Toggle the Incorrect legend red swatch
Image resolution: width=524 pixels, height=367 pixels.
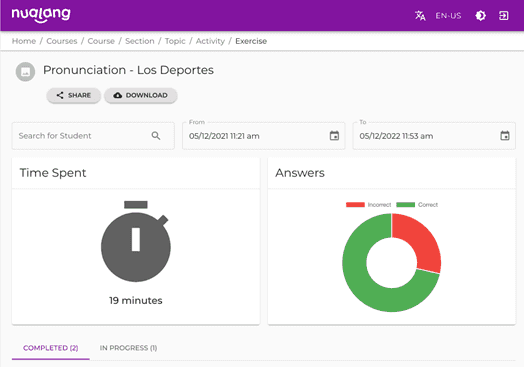coord(355,205)
